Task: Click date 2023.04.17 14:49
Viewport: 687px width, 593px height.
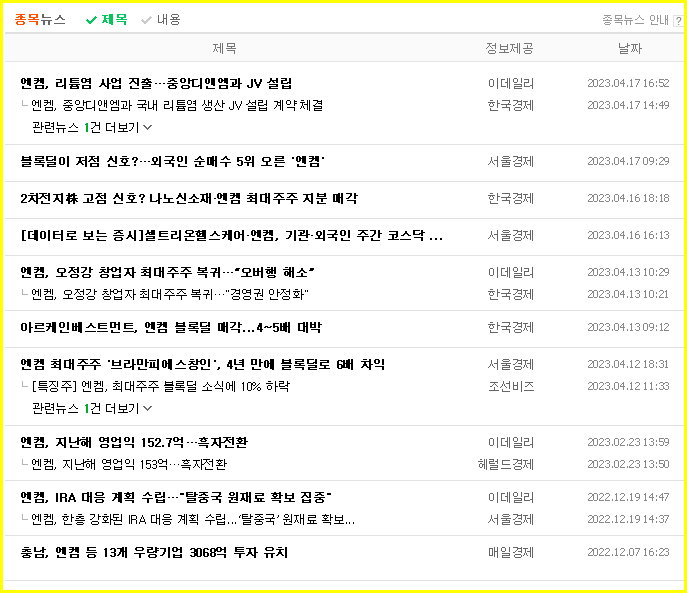Action: [x=628, y=105]
